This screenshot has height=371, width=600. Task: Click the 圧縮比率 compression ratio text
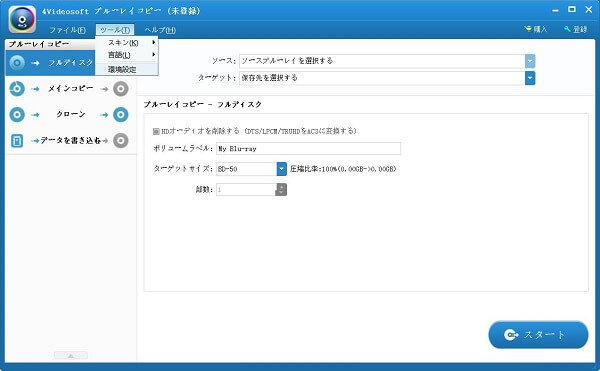tap(343, 169)
